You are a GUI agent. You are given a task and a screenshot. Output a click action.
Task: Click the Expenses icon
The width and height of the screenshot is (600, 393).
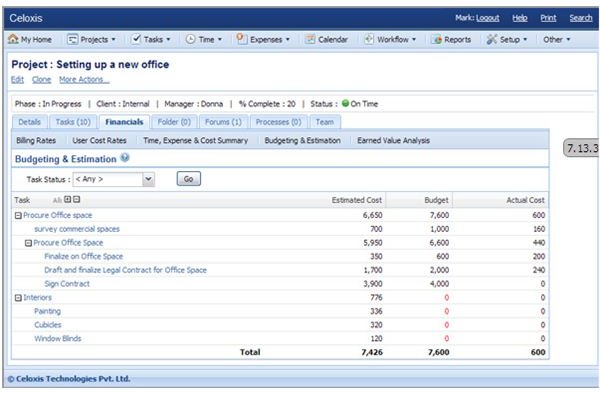coord(241,39)
